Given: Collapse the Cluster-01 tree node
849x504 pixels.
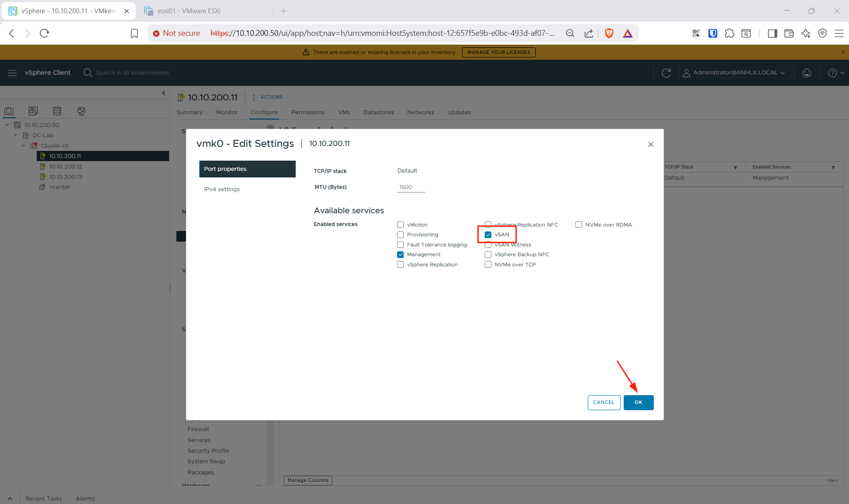Looking at the screenshot, I should click(24, 146).
